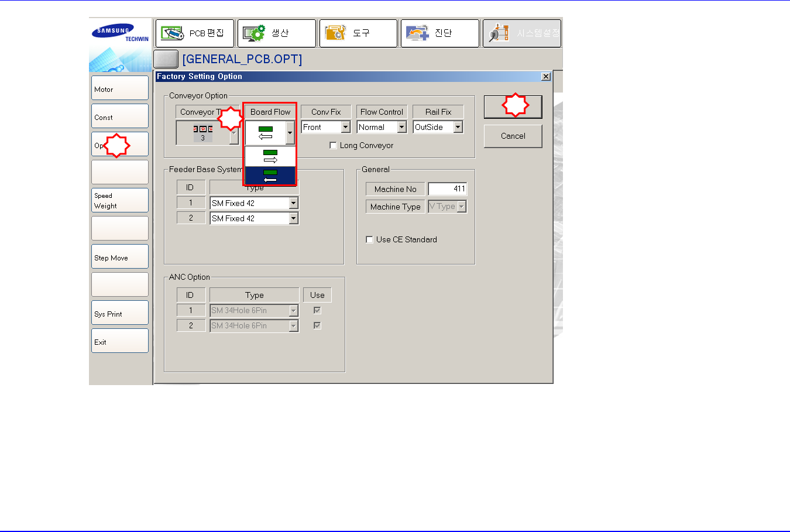The width and height of the screenshot is (790, 532).
Task: Click the Type header in ANC Option
Action: pyautogui.click(x=255, y=295)
